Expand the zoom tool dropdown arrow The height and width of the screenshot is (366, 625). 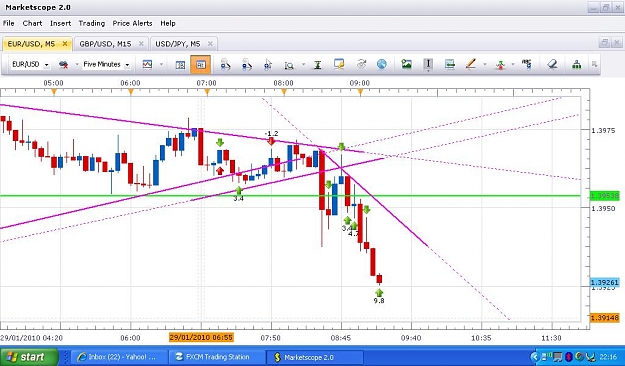tap(303, 64)
